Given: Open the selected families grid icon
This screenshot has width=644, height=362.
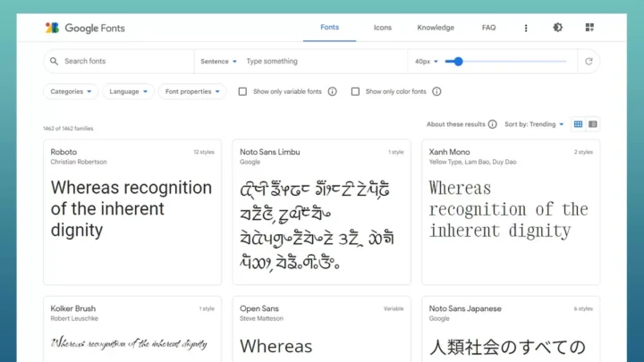Looking at the screenshot, I should (x=589, y=28).
